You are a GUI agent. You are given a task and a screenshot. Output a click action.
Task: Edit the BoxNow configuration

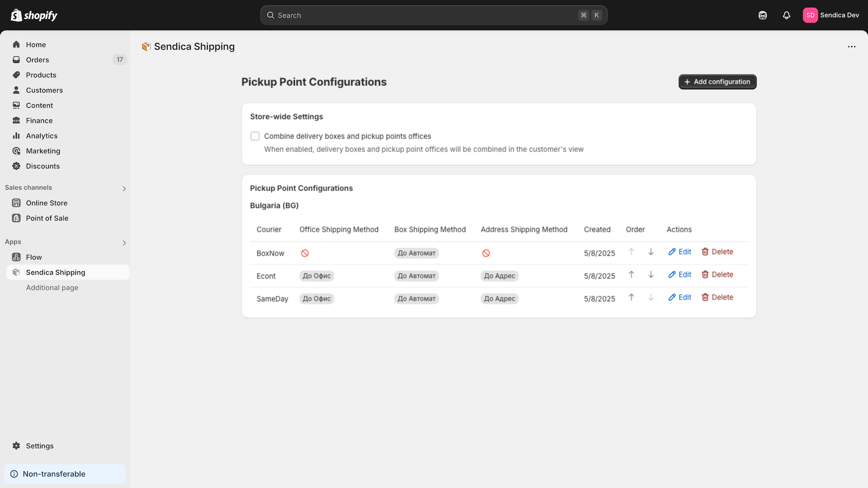[x=680, y=252]
